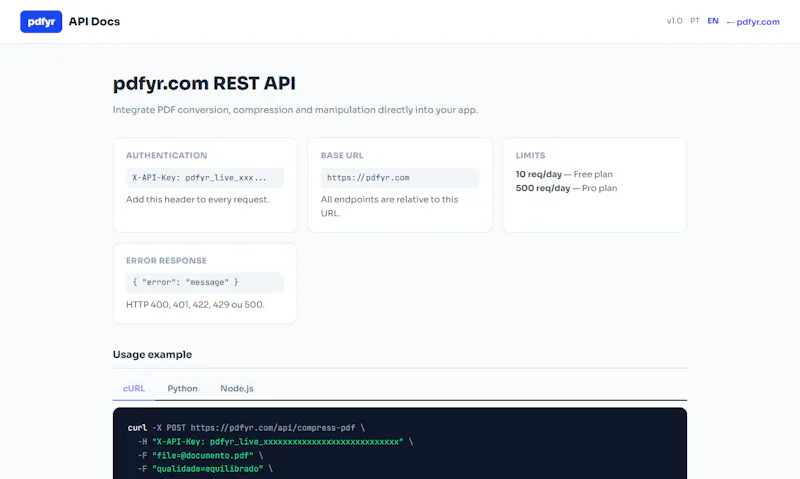
Task: Click the pdfyr.com REST API heading
Action: click(204, 83)
